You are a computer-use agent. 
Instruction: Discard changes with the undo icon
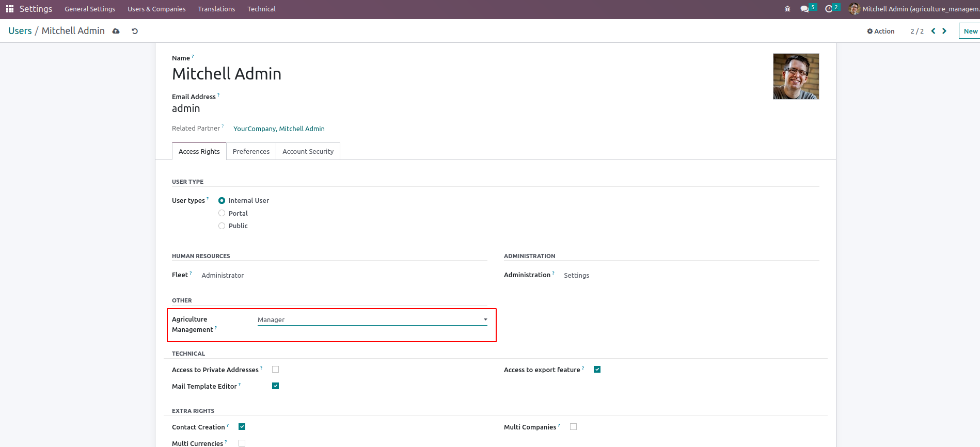(x=135, y=31)
